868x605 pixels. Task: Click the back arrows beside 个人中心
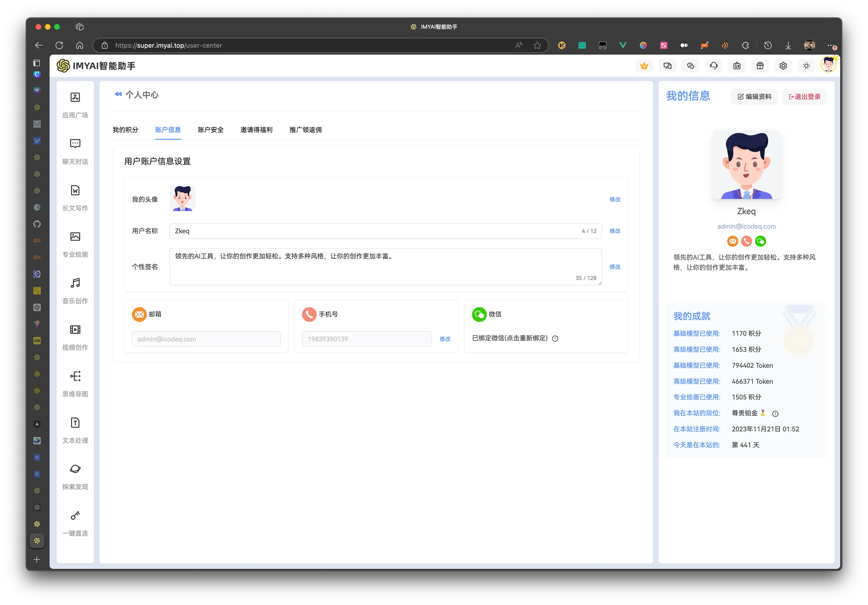pyautogui.click(x=118, y=94)
